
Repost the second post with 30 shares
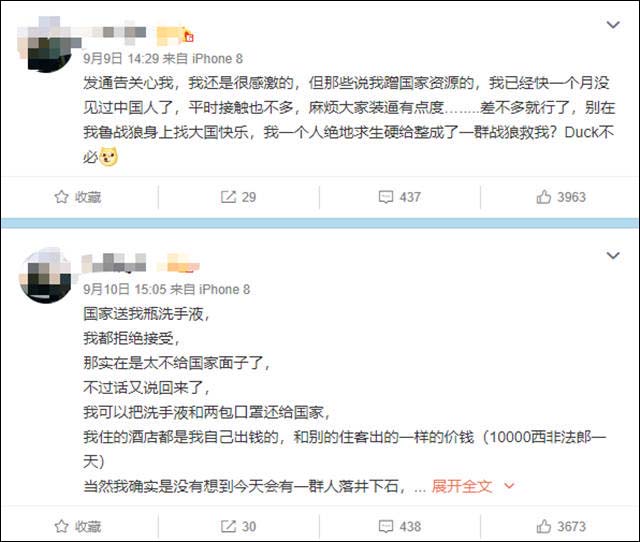pos(238,526)
